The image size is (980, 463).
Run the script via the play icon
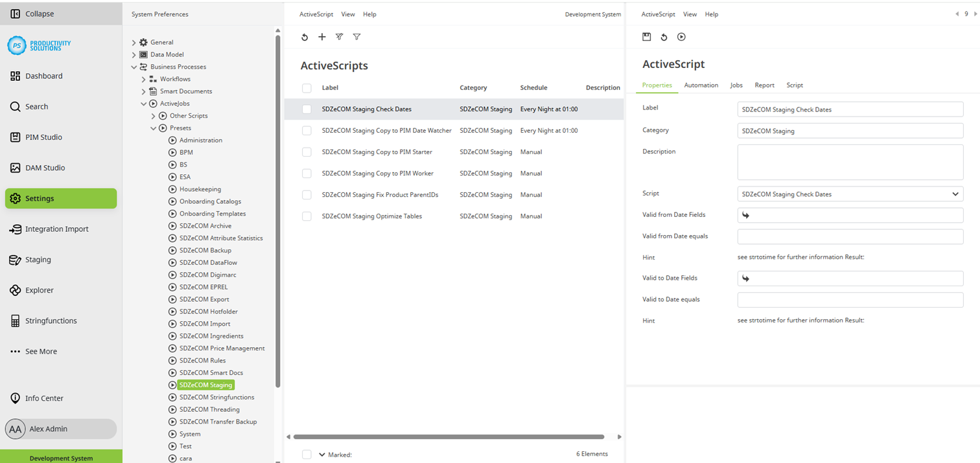681,37
